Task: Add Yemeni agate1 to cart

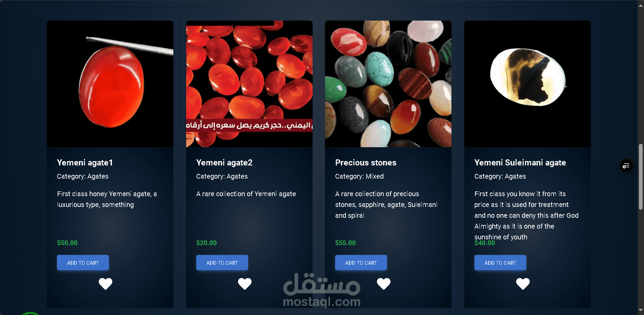Action: pyautogui.click(x=83, y=263)
